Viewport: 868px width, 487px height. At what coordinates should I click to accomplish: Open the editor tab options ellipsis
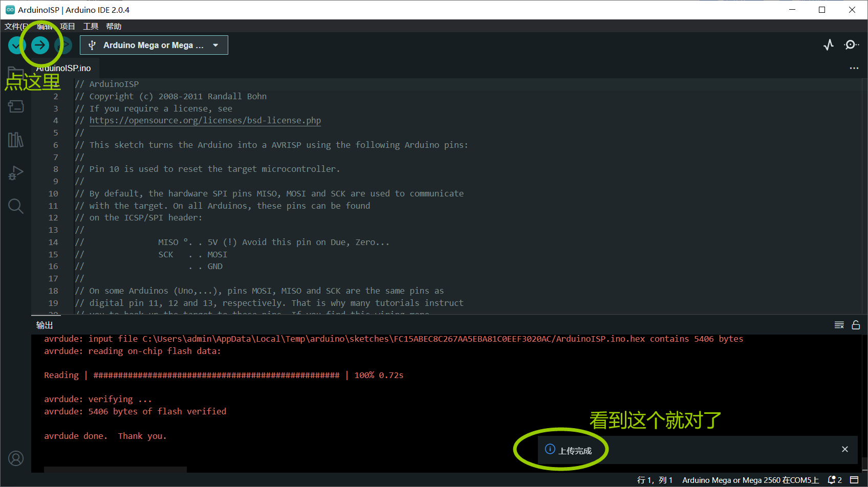click(854, 68)
